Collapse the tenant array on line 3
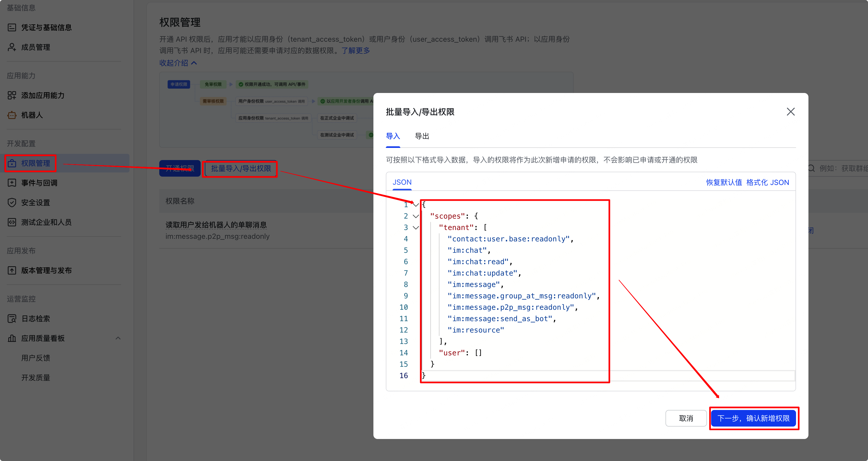Screen dimensions: 868x461 pyautogui.click(x=416, y=227)
